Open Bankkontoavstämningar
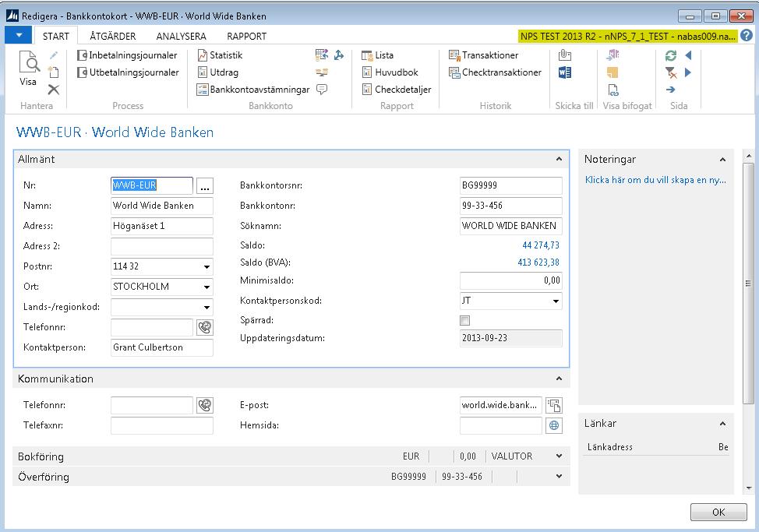This screenshot has width=759, height=532. point(253,90)
